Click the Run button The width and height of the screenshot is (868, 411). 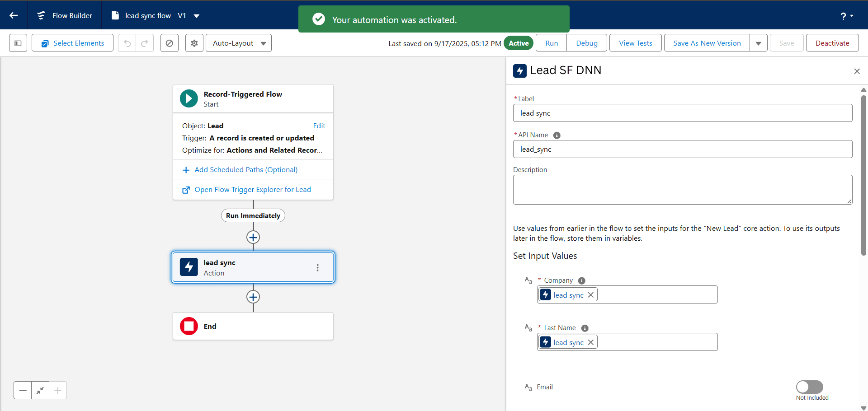[x=551, y=43]
